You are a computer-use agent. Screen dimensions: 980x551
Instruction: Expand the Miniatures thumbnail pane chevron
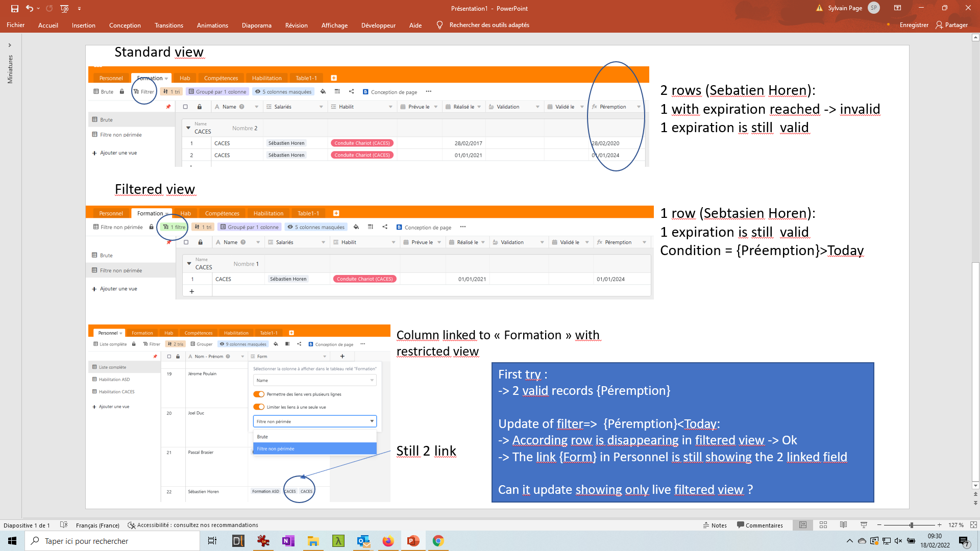click(10, 45)
